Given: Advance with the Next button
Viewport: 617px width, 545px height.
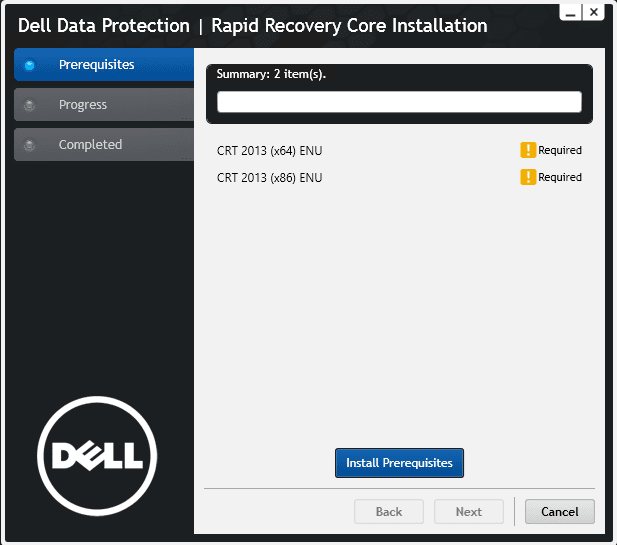Looking at the screenshot, I should click(x=469, y=512).
